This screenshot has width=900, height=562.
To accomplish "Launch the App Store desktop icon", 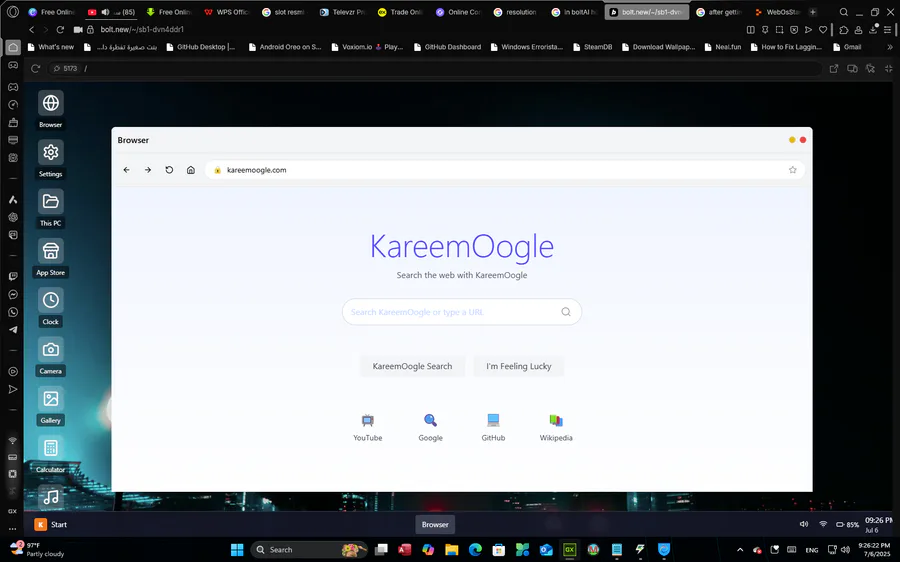I will pyautogui.click(x=51, y=257).
